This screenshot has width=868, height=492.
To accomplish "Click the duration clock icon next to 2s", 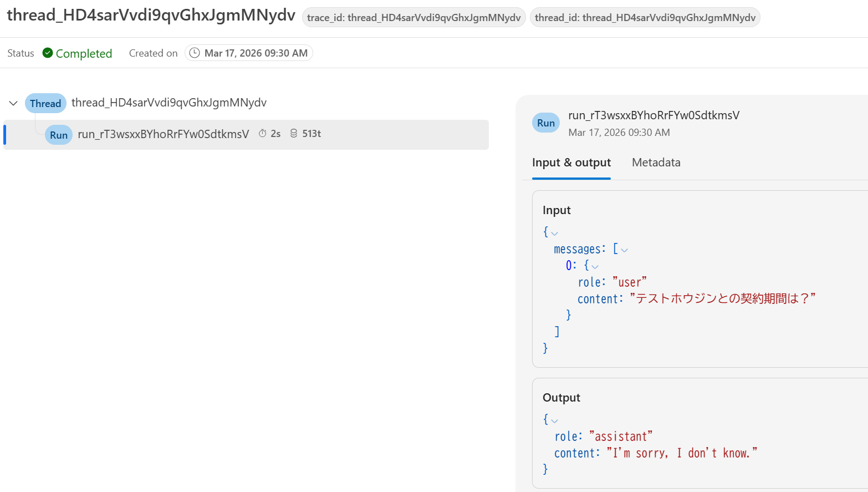I will [263, 134].
